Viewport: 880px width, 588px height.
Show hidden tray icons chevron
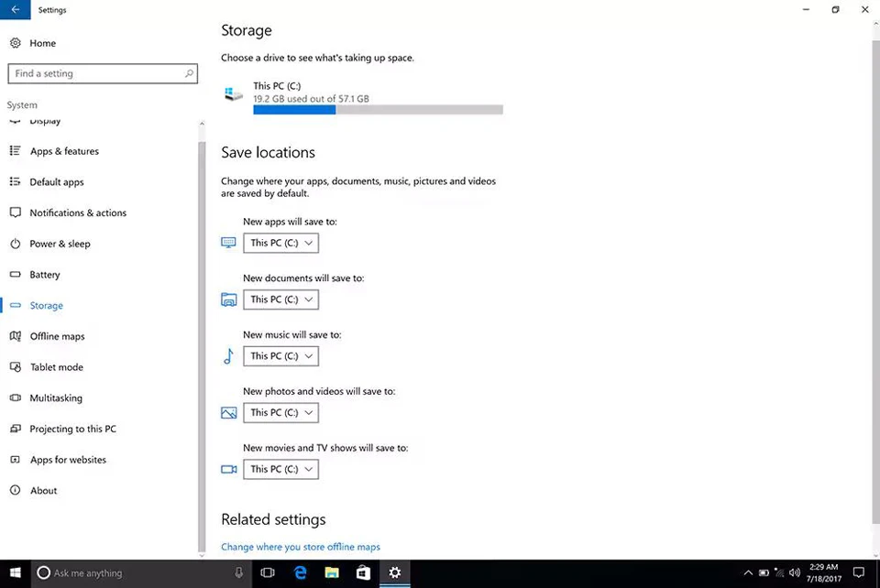pos(748,572)
